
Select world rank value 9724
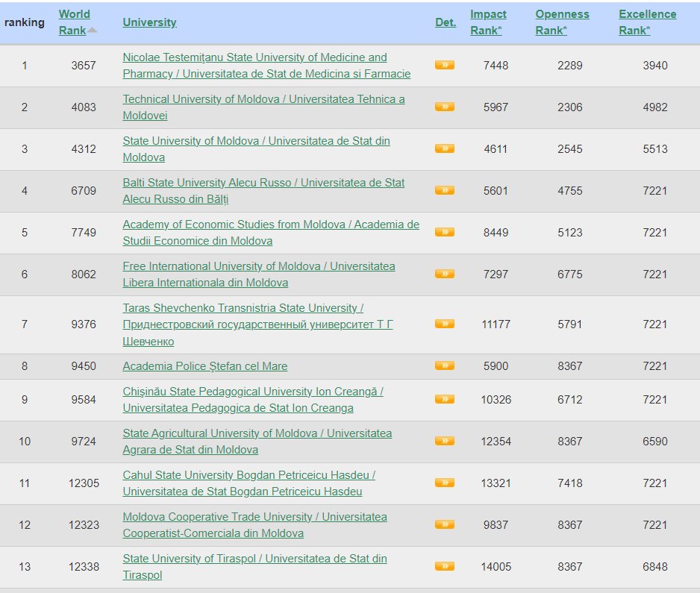tap(84, 442)
